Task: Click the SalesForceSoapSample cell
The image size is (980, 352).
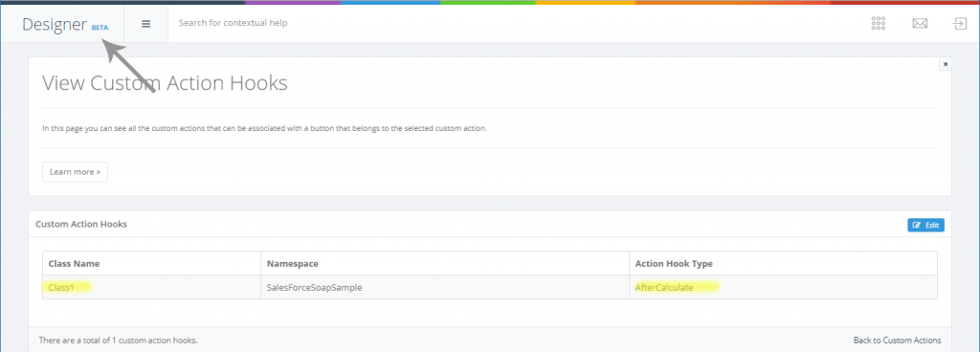Action: coord(445,287)
